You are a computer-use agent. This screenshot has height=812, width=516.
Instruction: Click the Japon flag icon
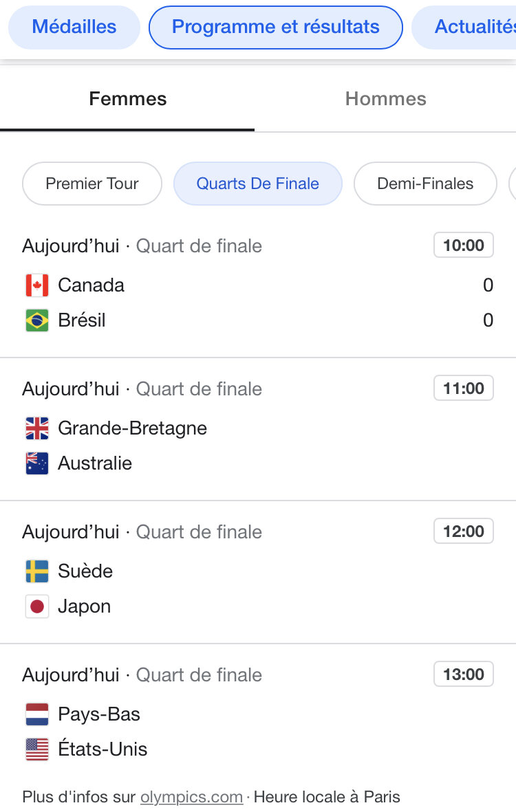point(36,606)
